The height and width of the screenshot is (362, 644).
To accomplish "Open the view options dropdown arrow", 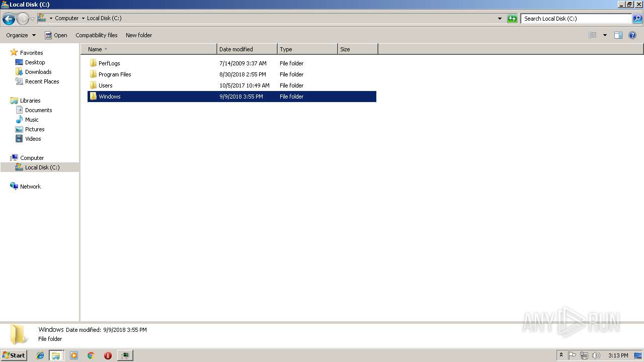I will point(605,35).
